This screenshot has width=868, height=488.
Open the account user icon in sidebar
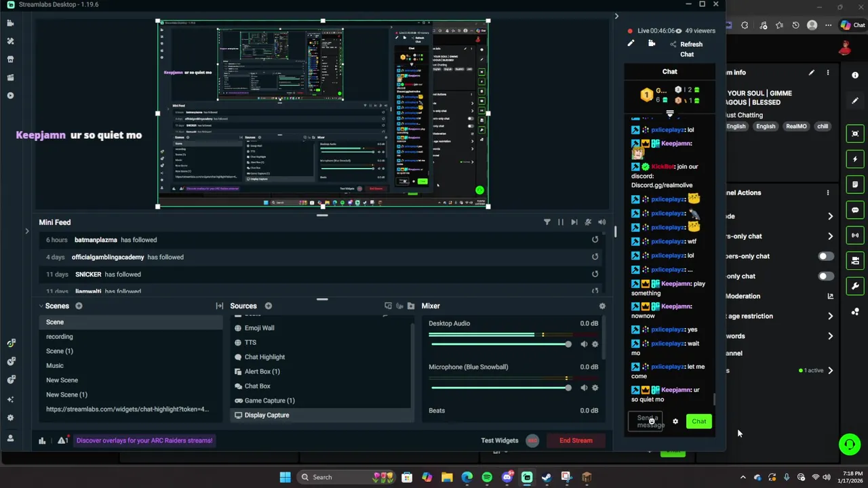coord(10,438)
